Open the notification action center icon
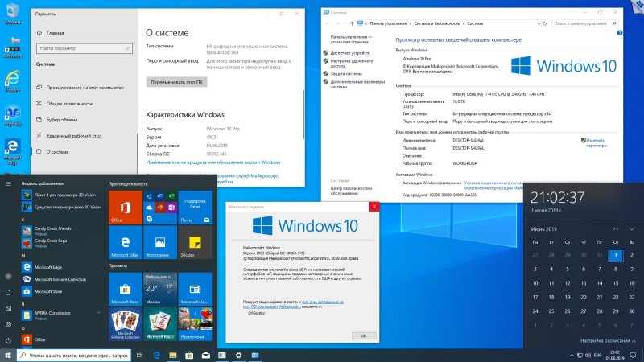The image size is (644, 362). [x=634, y=355]
